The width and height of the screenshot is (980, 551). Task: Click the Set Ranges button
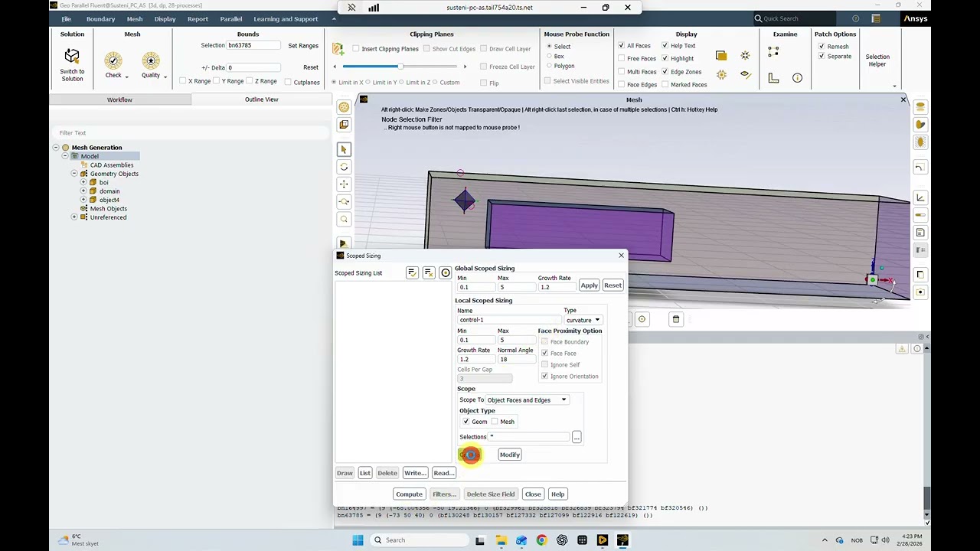(303, 46)
